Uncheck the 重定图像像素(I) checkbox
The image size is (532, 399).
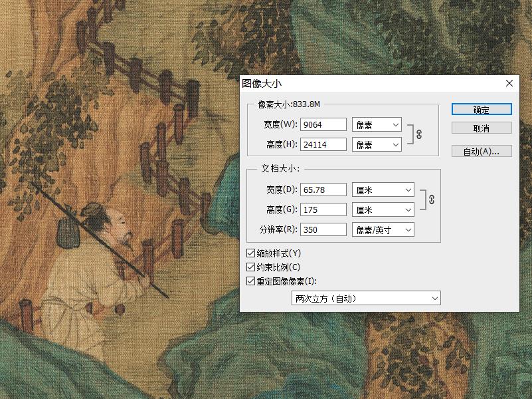click(x=251, y=281)
